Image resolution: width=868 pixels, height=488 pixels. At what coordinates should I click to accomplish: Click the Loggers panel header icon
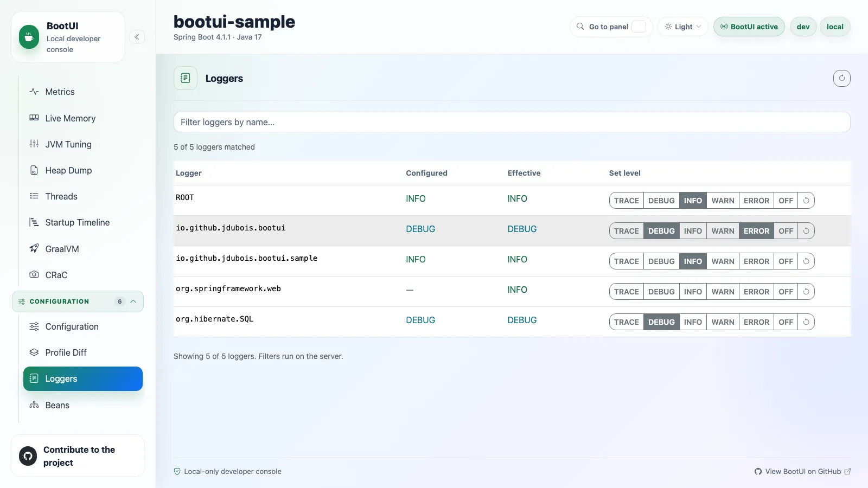(185, 78)
